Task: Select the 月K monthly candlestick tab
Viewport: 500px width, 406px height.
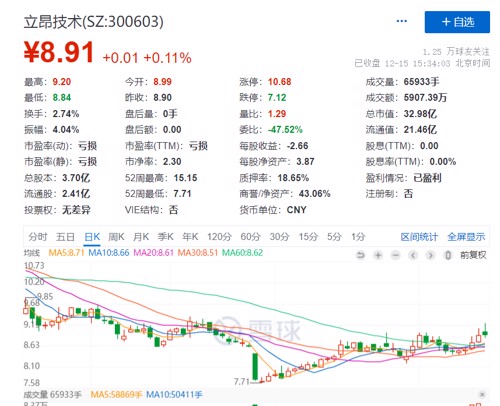Action: coord(141,237)
